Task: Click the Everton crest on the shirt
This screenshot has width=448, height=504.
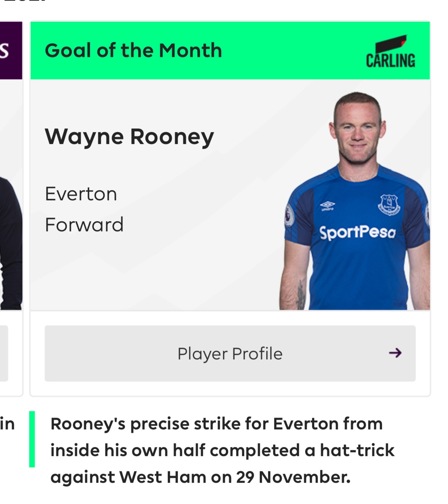Action: coord(389,205)
